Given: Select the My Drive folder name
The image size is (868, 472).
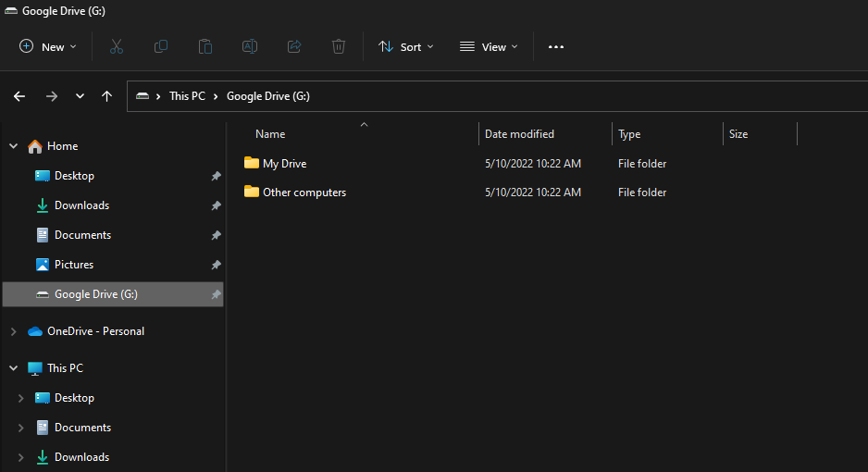Looking at the screenshot, I should (284, 164).
